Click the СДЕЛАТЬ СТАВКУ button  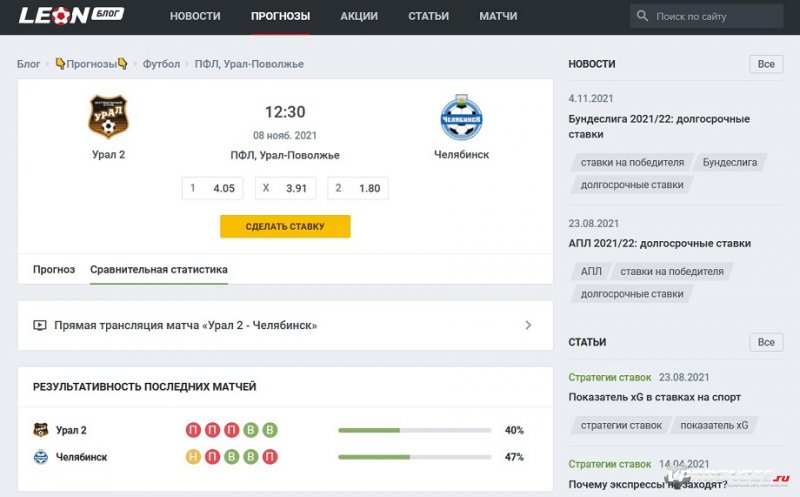285,227
